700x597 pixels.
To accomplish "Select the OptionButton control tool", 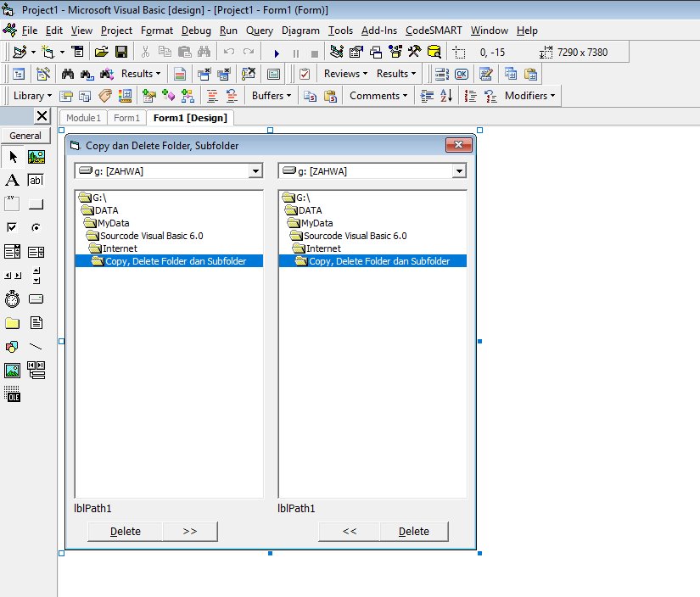I will point(36,227).
